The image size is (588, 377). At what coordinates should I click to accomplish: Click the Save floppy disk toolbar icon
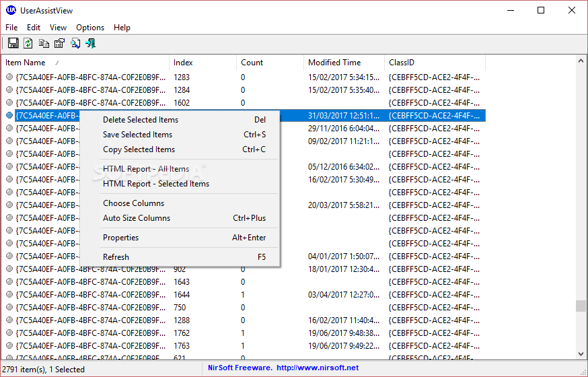click(13, 44)
